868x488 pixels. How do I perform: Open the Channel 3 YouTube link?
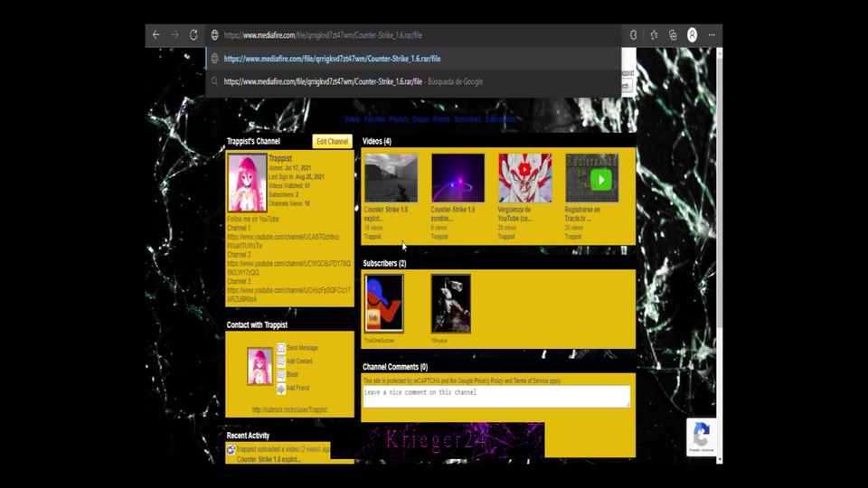point(288,295)
